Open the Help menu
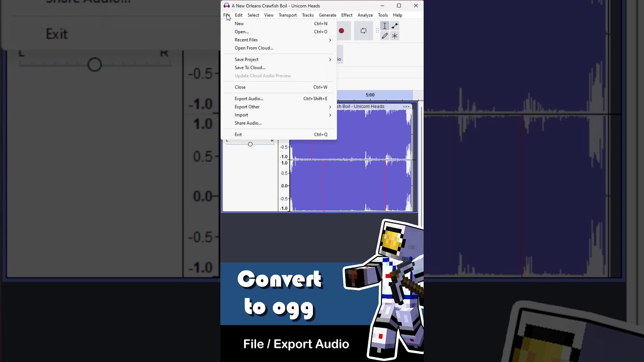 coord(397,15)
